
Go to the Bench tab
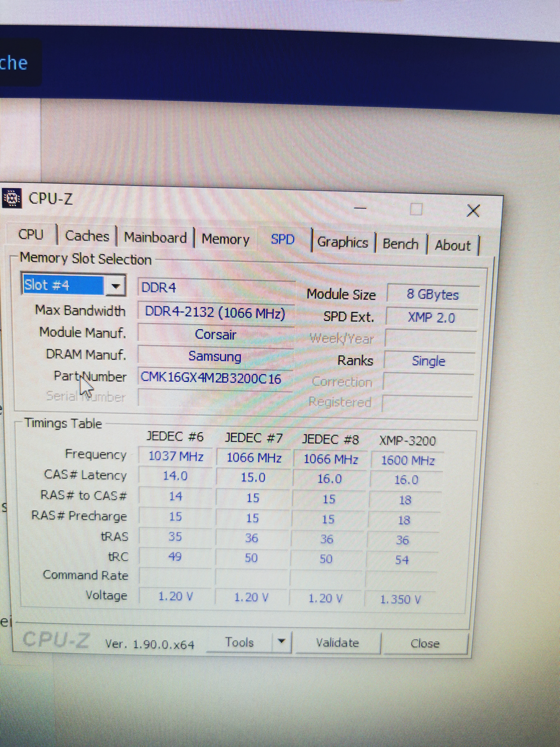point(400,244)
